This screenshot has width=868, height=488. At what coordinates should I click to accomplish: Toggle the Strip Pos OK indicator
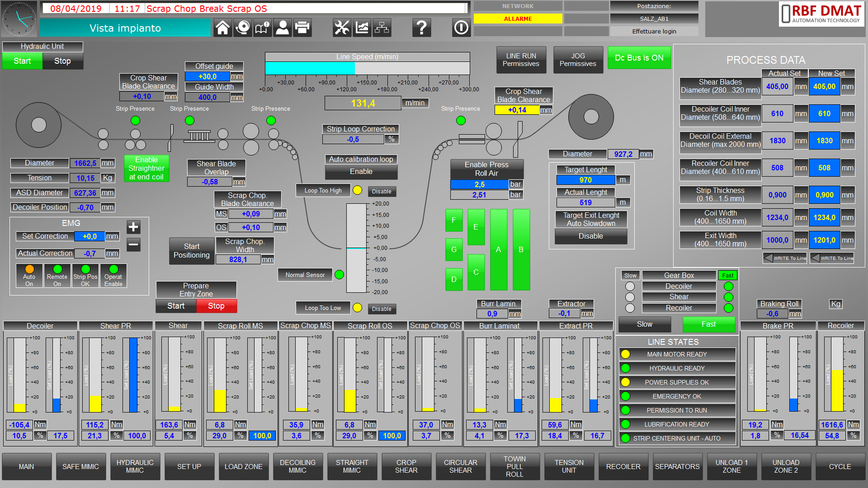85,276
